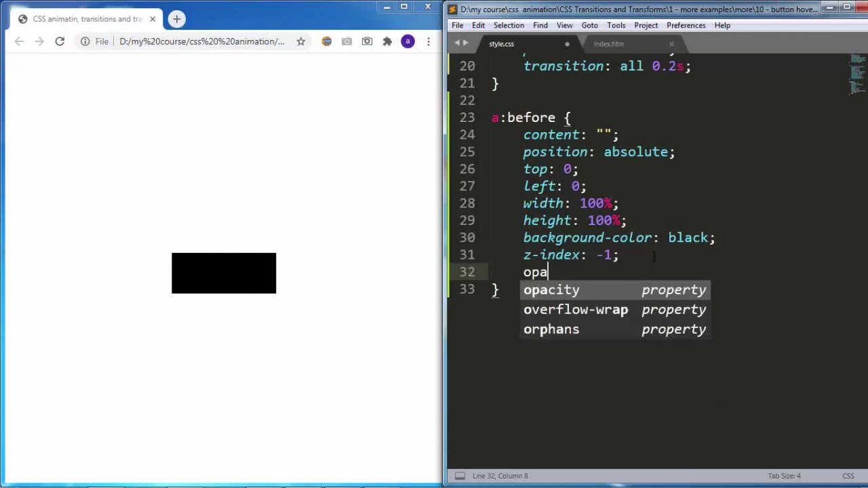The height and width of the screenshot is (488, 868).
Task: Open Chrome extensions puzzle icon
Action: coord(387,41)
